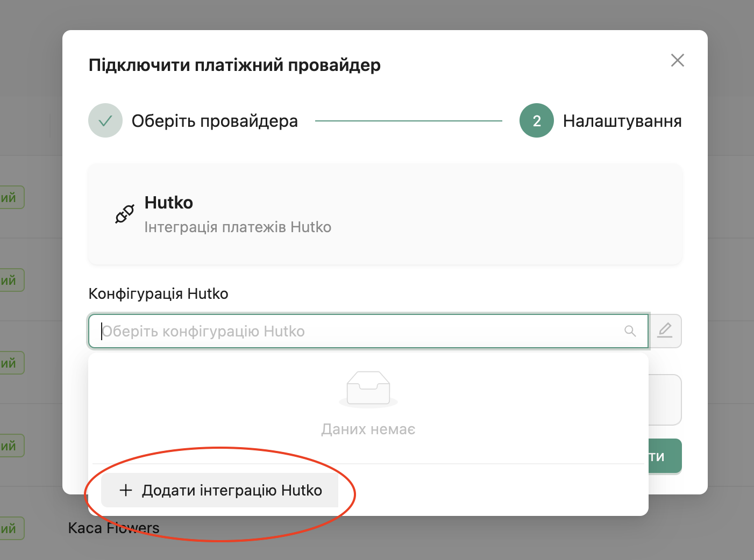Click the empty inbox no-data icon

(368, 389)
